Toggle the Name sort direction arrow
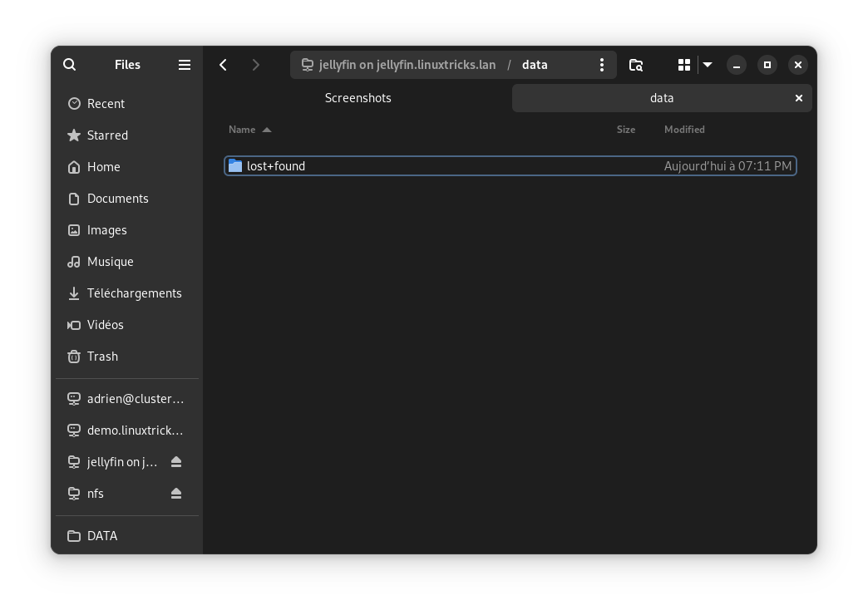This screenshot has height=610, width=868. pos(267,130)
